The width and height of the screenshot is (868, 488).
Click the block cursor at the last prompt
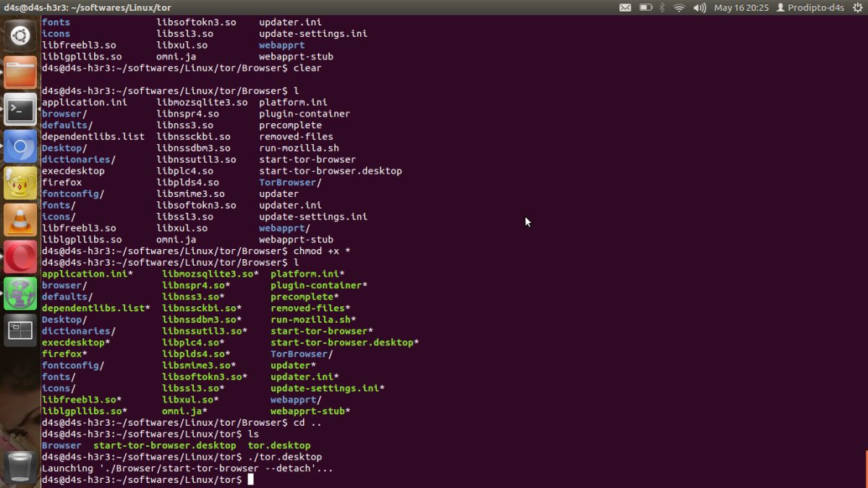point(250,479)
